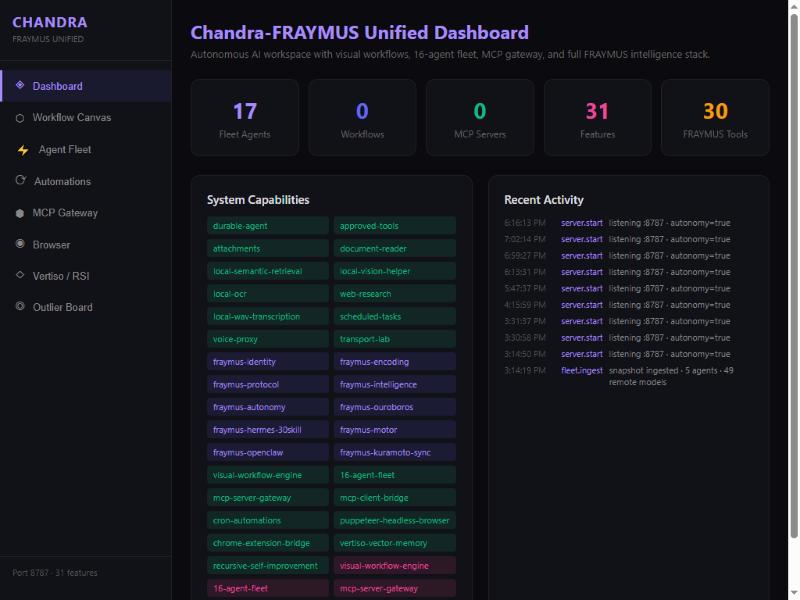The height and width of the screenshot is (600, 800).
Task: Click the chrome-extension-bridge tag
Action: (x=268, y=543)
